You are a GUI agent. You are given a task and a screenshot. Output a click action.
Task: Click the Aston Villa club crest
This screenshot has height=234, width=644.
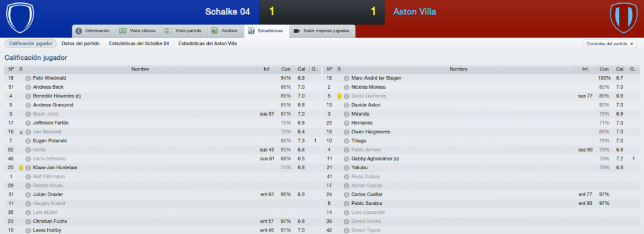623,17
